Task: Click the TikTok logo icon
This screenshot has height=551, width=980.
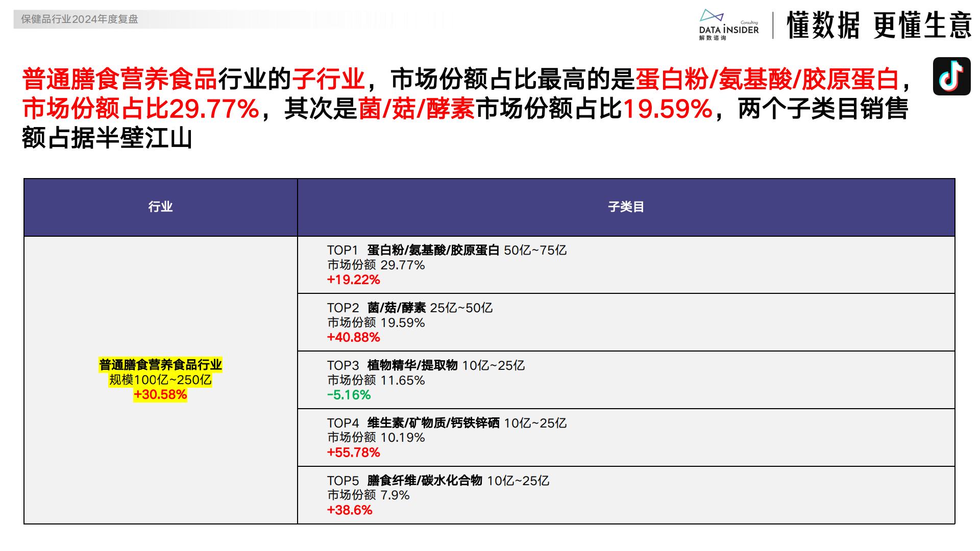Action: tap(951, 76)
